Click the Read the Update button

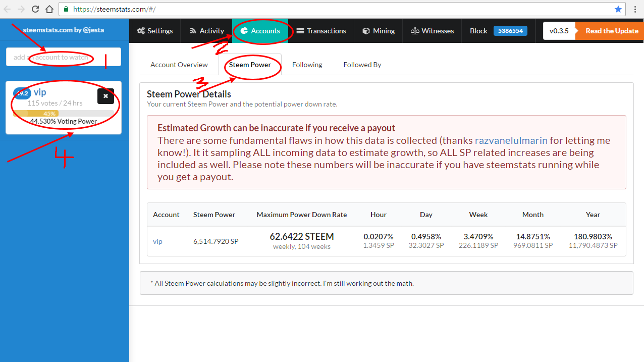610,31
